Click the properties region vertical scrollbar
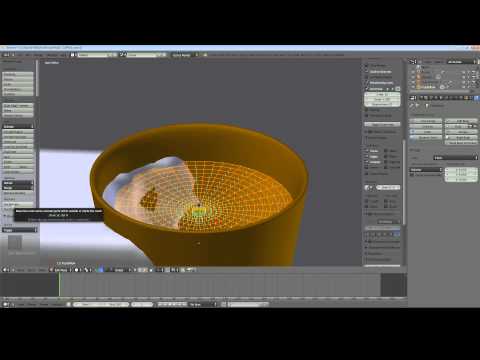480x360 pixels. [404, 182]
